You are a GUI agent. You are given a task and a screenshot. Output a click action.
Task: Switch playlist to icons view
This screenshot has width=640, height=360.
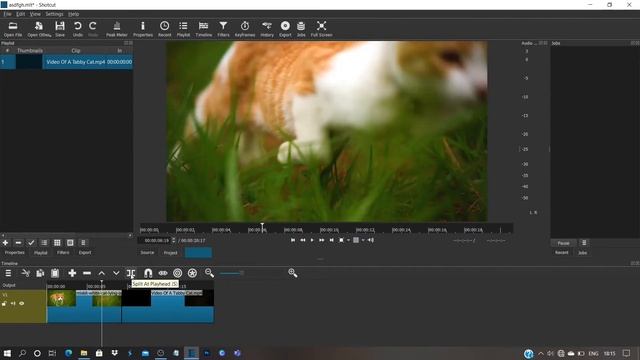70,243
